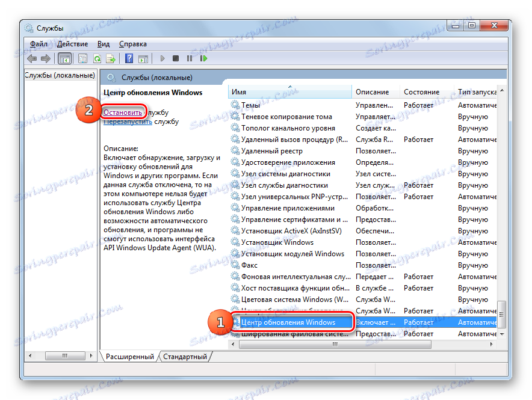The image size is (532, 400).
Task: Click the Службы title bar gear icon
Action: (29, 28)
